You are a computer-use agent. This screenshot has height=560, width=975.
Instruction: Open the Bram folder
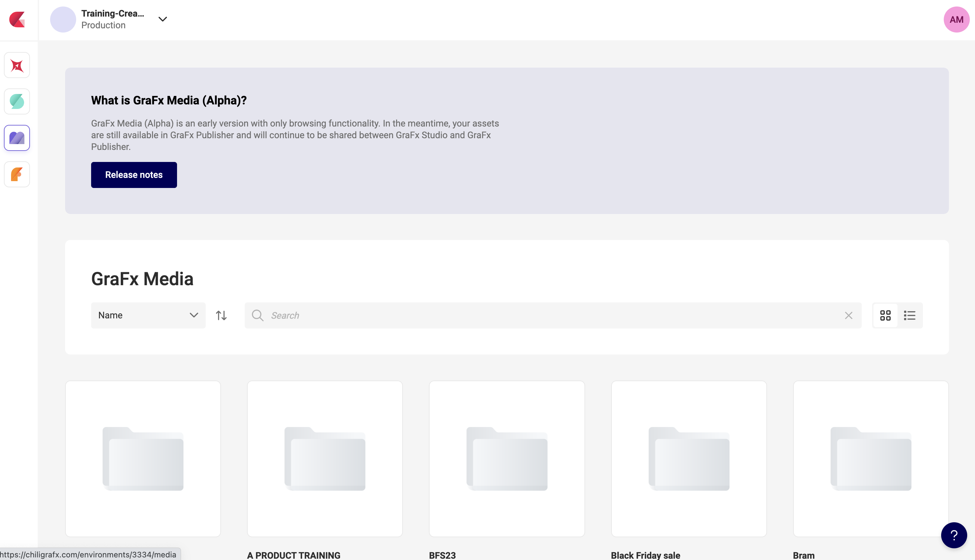click(x=871, y=459)
